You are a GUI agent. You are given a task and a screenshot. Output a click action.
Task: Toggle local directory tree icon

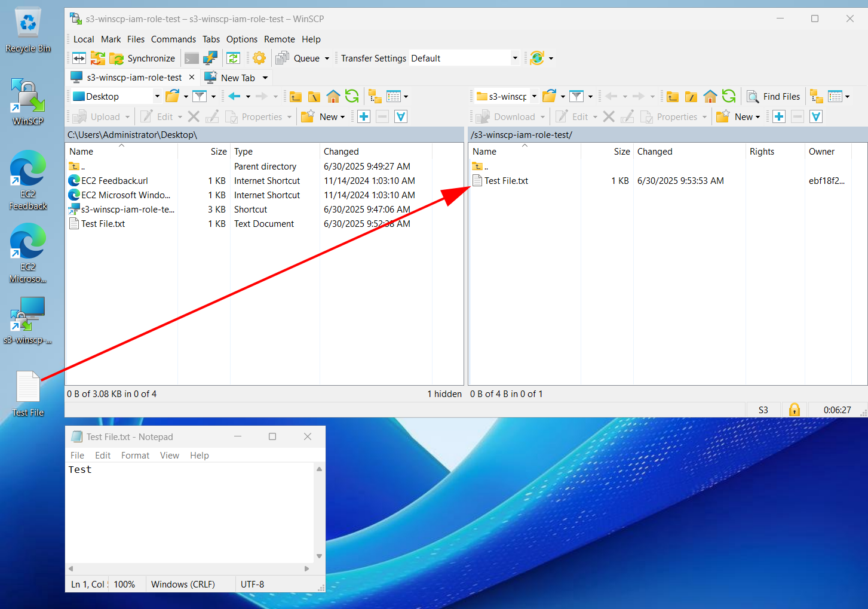(375, 96)
